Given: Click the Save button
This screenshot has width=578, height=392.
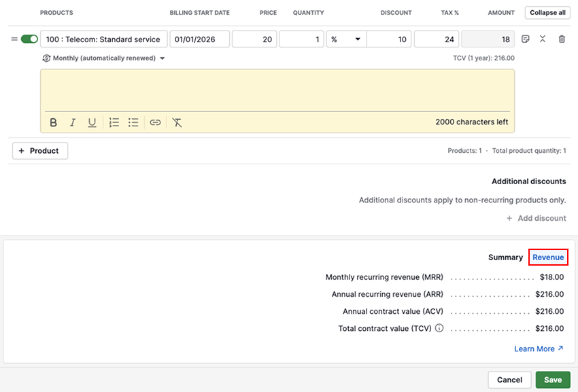Looking at the screenshot, I should 553,380.
